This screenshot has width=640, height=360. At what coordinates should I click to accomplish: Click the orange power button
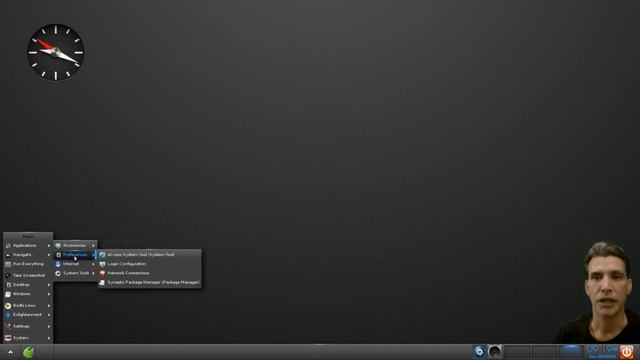click(x=627, y=351)
